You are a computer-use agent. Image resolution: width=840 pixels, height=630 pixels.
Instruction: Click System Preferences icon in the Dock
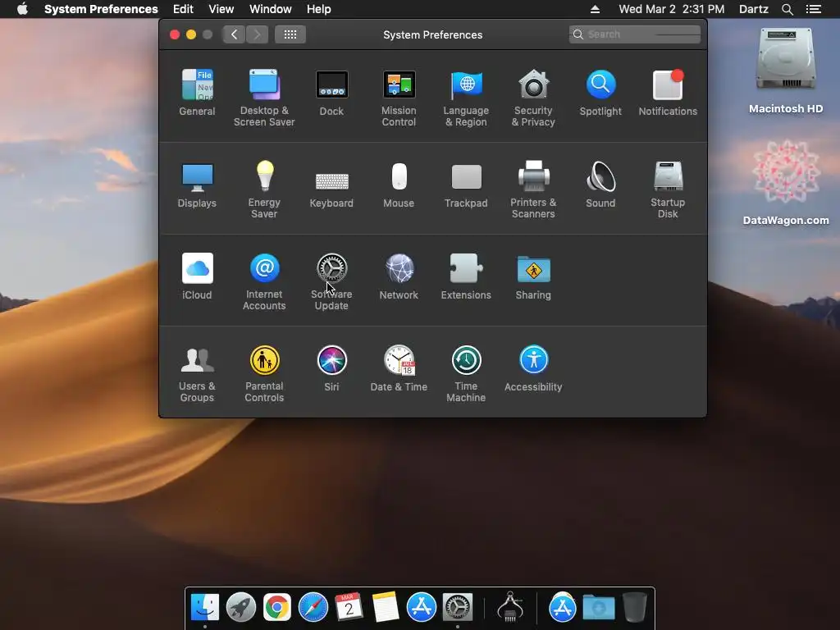point(457,608)
